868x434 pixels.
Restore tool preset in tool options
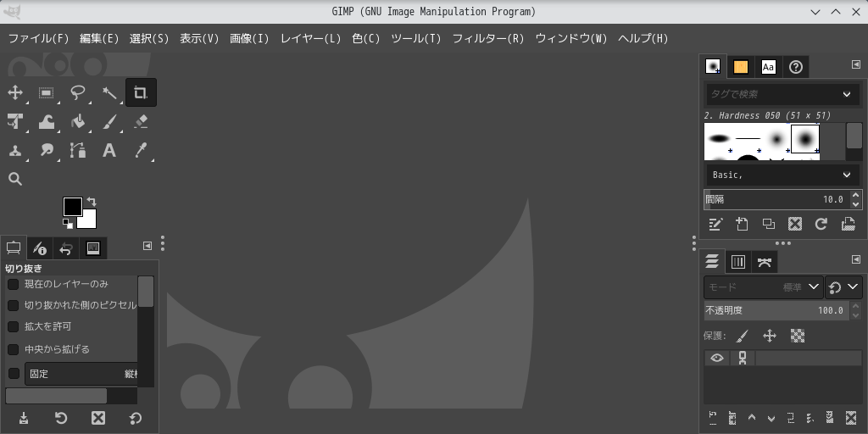[x=61, y=418]
